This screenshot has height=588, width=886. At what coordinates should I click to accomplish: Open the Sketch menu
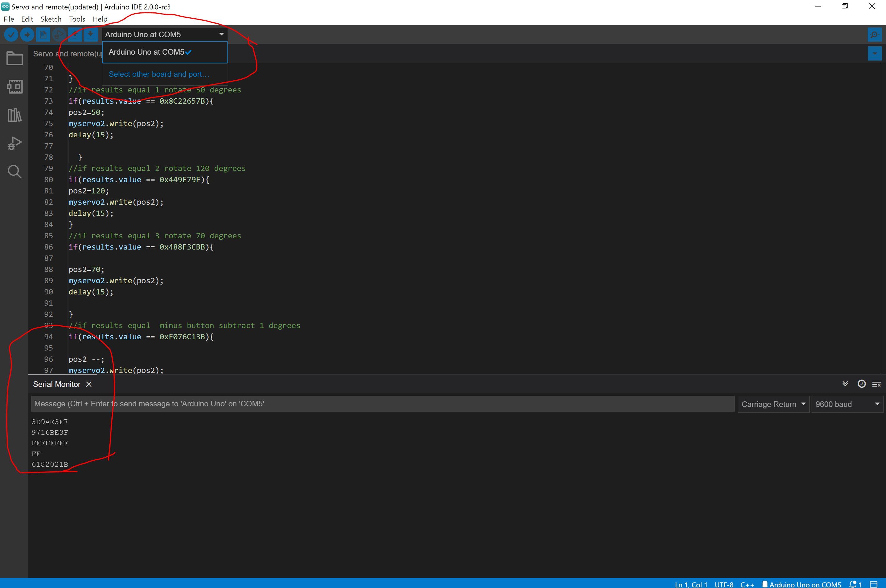[x=51, y=19]
